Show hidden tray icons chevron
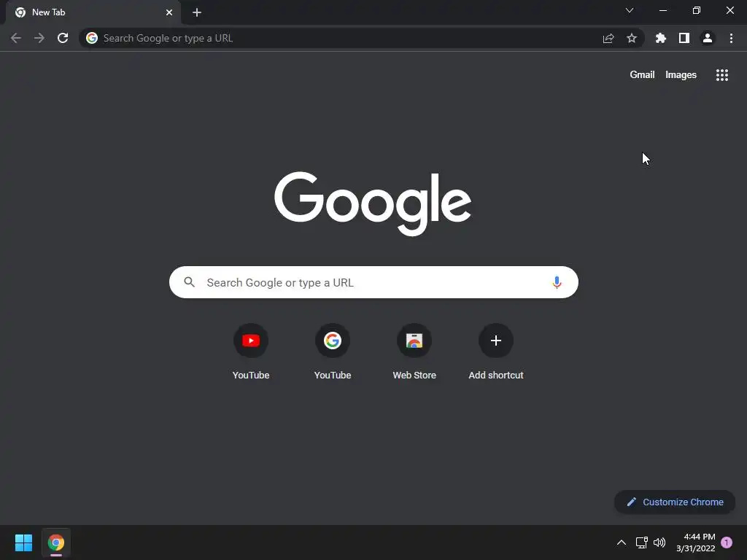The image size is (747, 560). 622,542
